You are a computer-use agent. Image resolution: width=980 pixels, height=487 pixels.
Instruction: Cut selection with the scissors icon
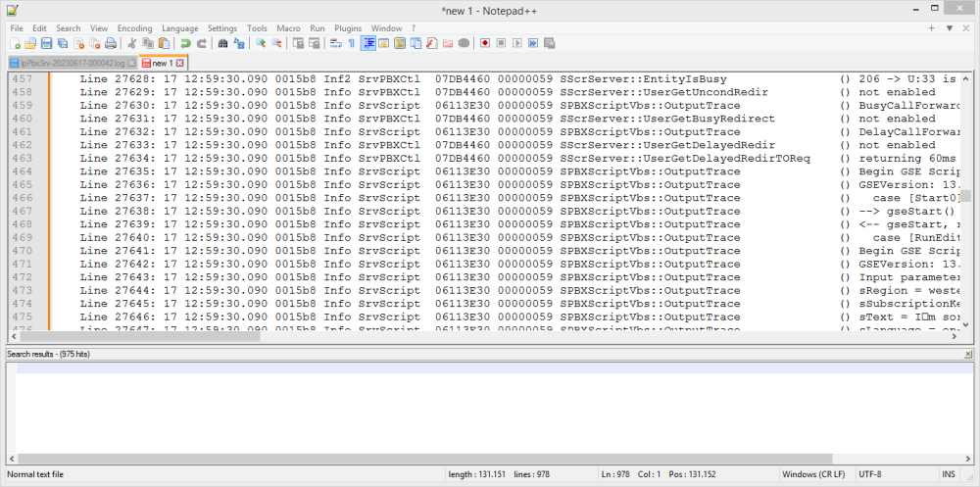click(132, 43)
